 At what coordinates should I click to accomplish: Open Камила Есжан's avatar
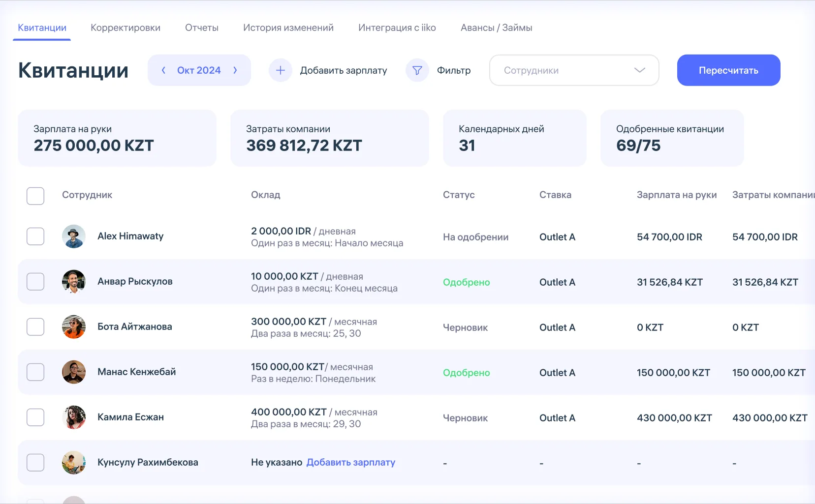74,417
